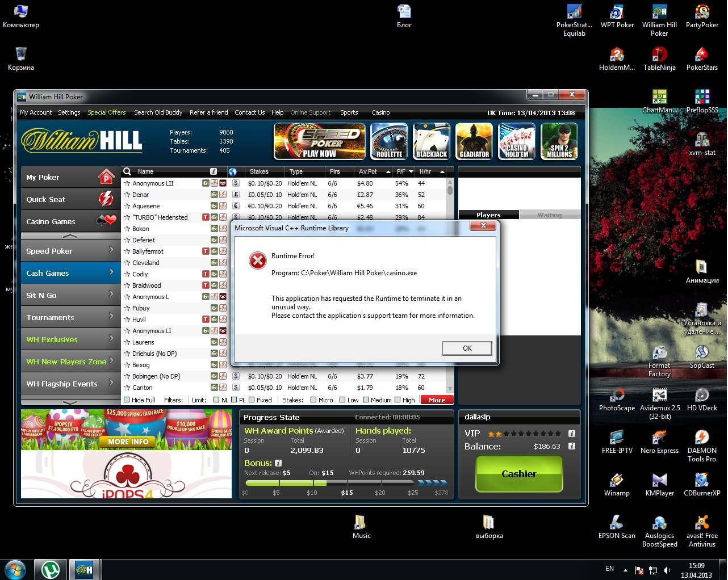Click OK in the Runtime Error dialog
The width and height of the screenshot is (728, 580).
[467, 348]
